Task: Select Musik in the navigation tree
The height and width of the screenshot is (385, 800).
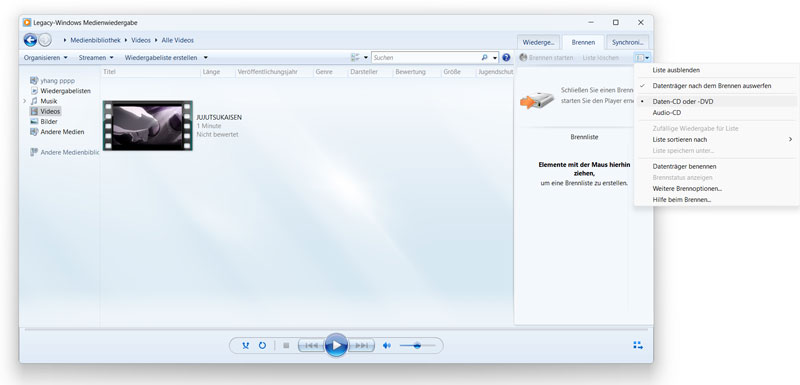Action: click(44, 101)
